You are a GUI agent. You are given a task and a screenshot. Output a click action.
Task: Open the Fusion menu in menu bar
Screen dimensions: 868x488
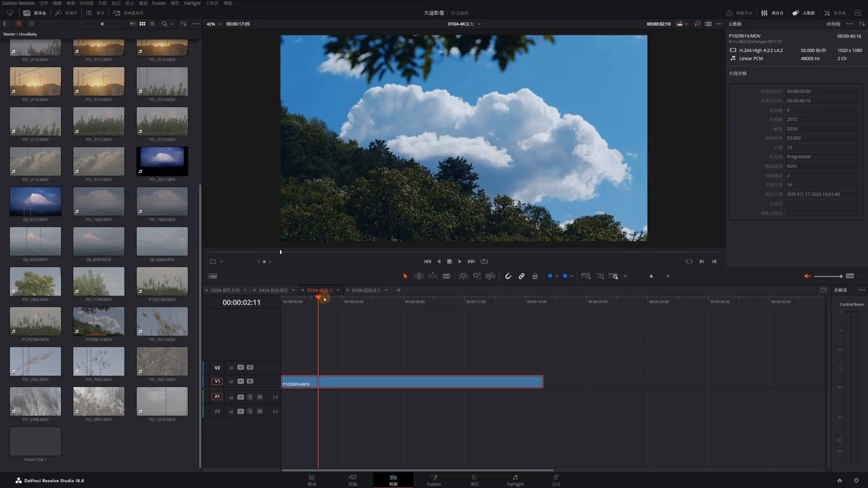point(159,3)
